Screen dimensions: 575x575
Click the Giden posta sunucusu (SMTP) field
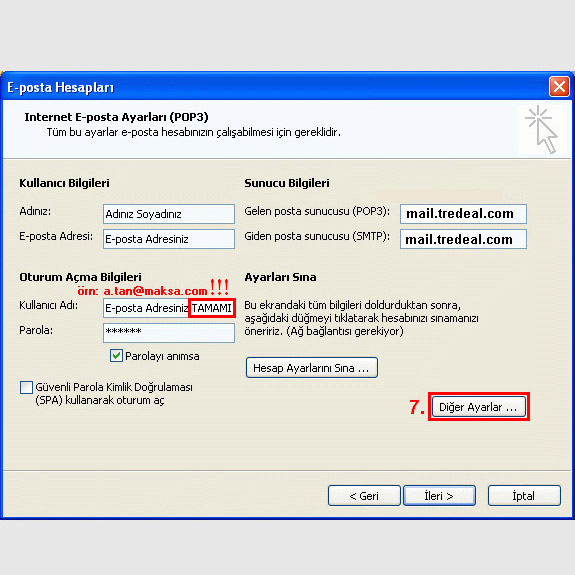point(463,239)
